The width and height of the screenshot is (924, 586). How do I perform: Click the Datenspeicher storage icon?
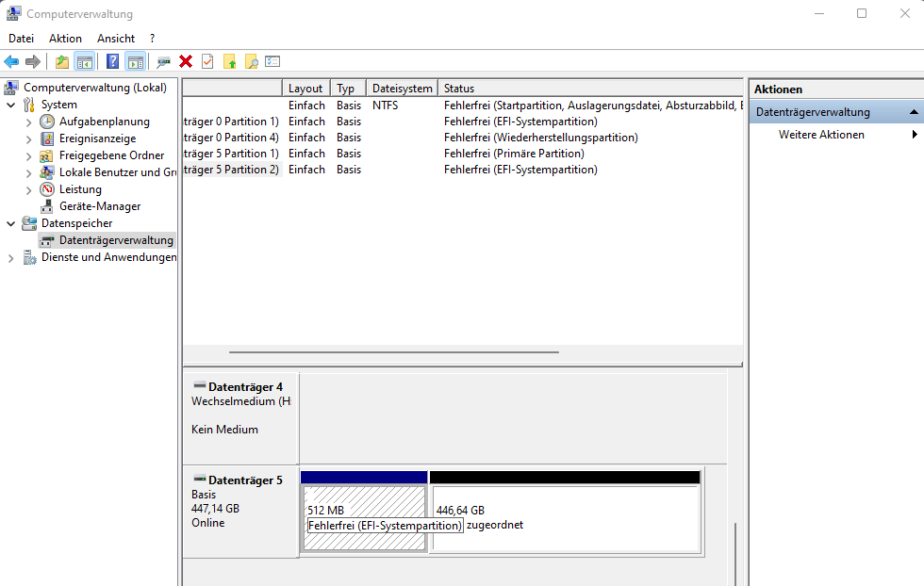coord(29,223)
